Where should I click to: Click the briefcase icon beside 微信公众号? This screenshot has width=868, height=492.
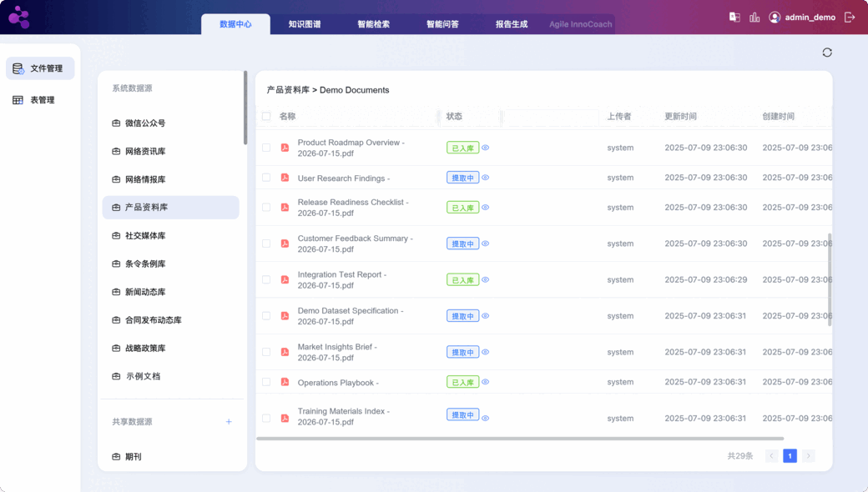[116, 123]
